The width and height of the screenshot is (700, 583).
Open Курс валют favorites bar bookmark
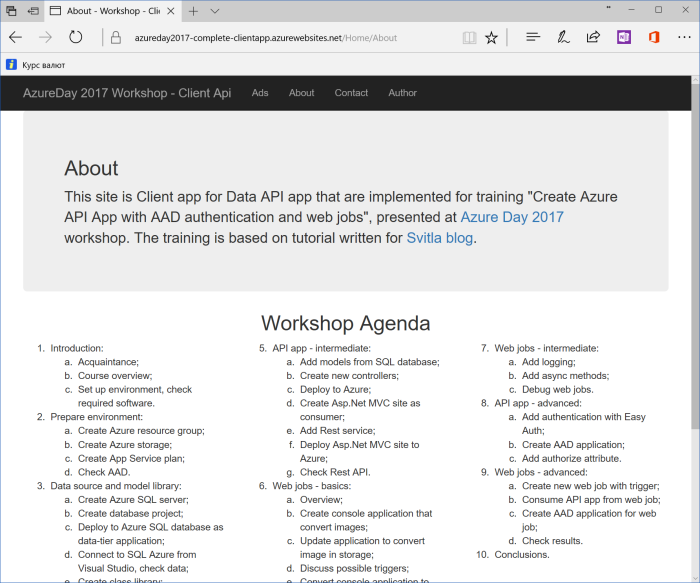pos(36,65)
